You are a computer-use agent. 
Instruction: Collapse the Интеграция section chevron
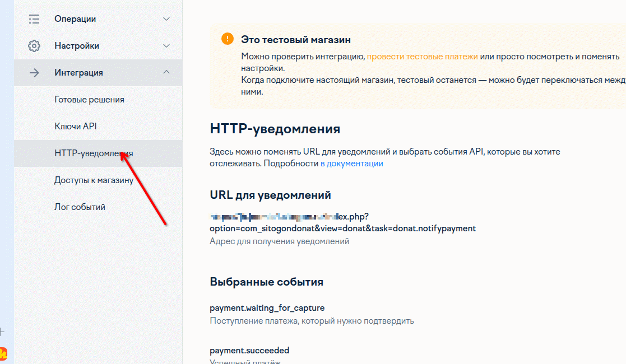coord(166,72)
